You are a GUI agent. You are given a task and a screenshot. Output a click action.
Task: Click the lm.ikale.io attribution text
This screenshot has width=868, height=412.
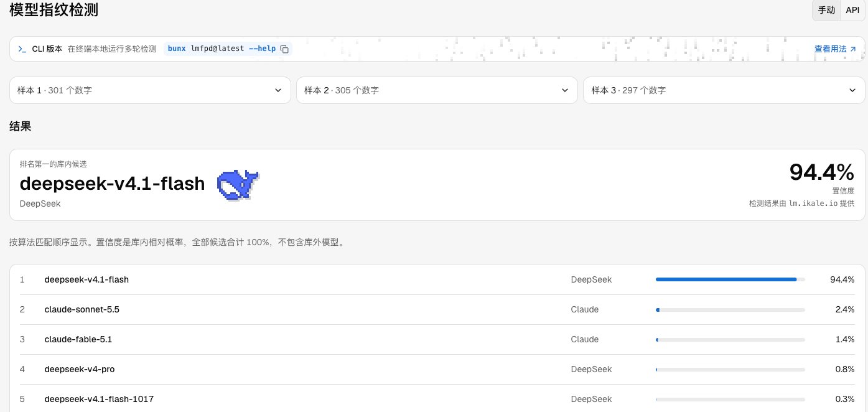click(x=812, y=204)
